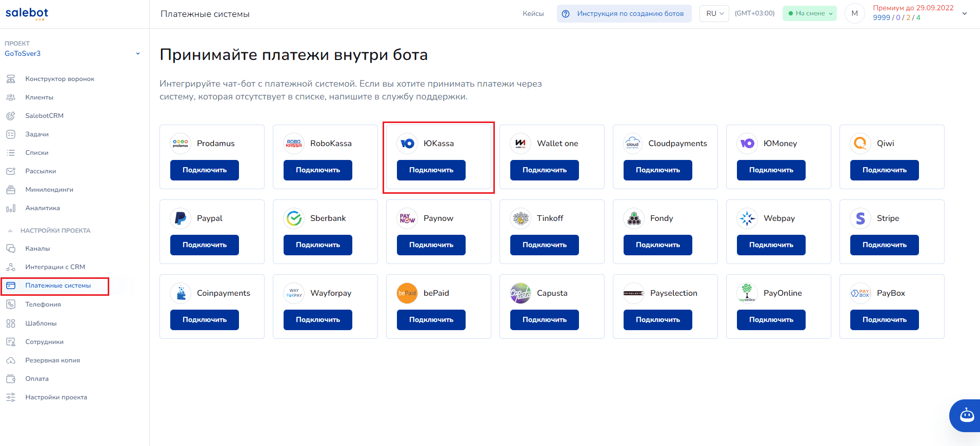Open 'Клиенты' in the sidebar menu
This screenshot has width=980, height=446.
[39, 97]
